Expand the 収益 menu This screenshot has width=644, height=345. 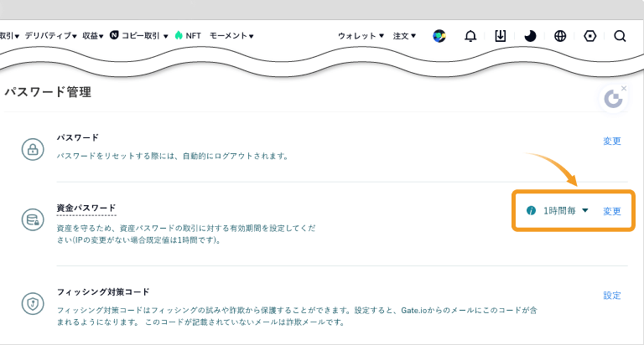point(92,36)
